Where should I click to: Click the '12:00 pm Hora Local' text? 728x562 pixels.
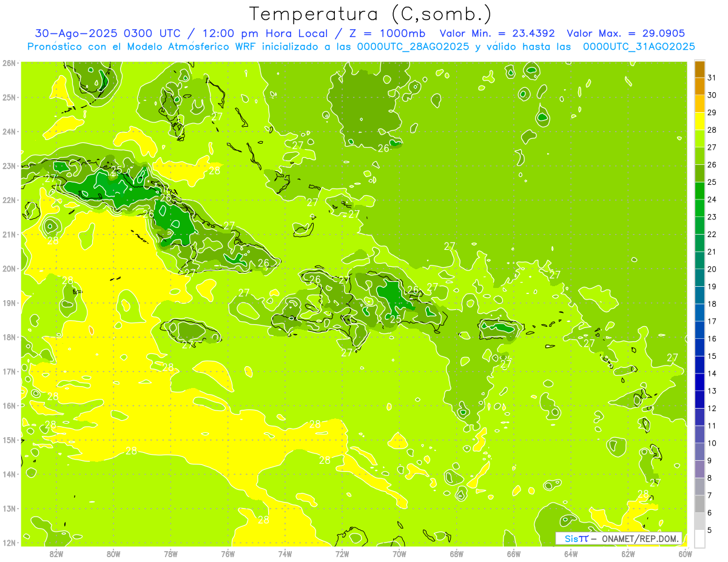(x=266, y=33)
